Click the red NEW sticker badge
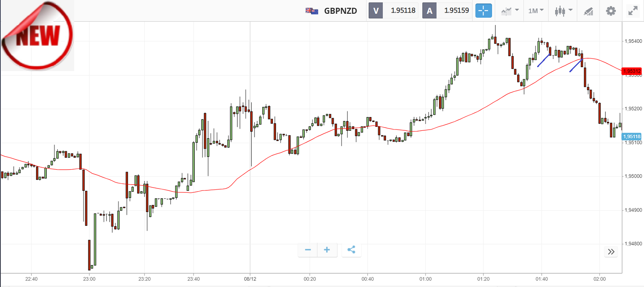Viewport: 644px width, 287px height. pos(37,36)
